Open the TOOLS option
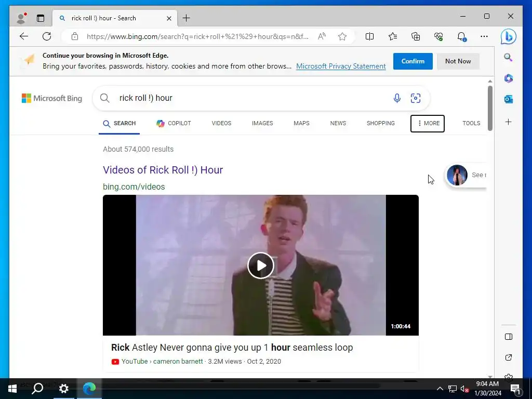 [471, 124]
